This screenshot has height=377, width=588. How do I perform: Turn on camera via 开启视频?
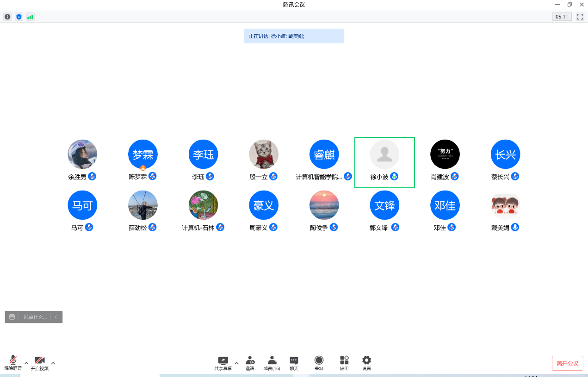pos(39,363)
